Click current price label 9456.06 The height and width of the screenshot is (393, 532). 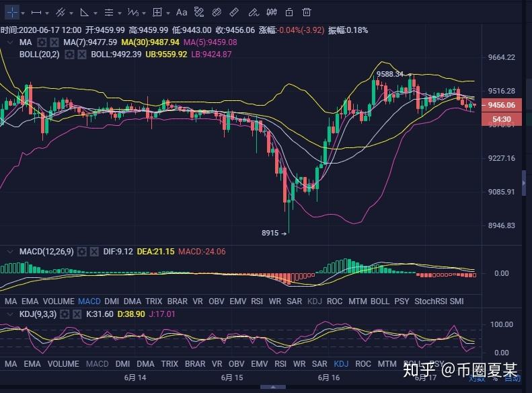click(502, 105)
